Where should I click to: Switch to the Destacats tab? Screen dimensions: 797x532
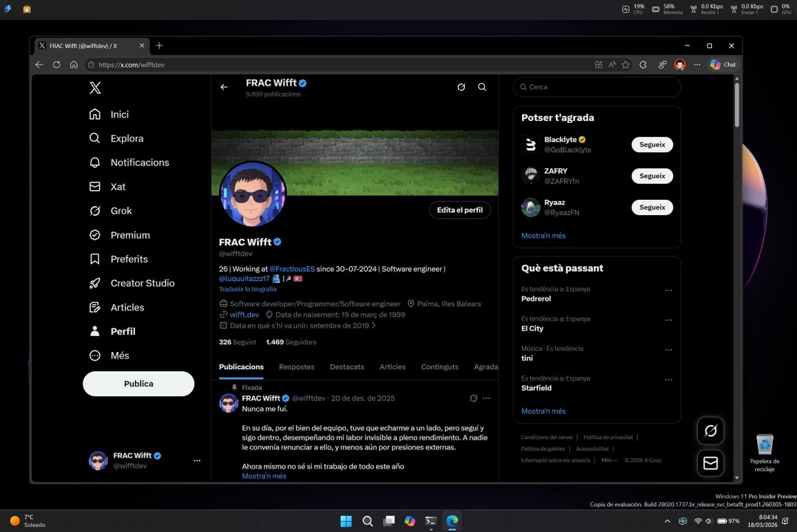click(x=347, y=367)
